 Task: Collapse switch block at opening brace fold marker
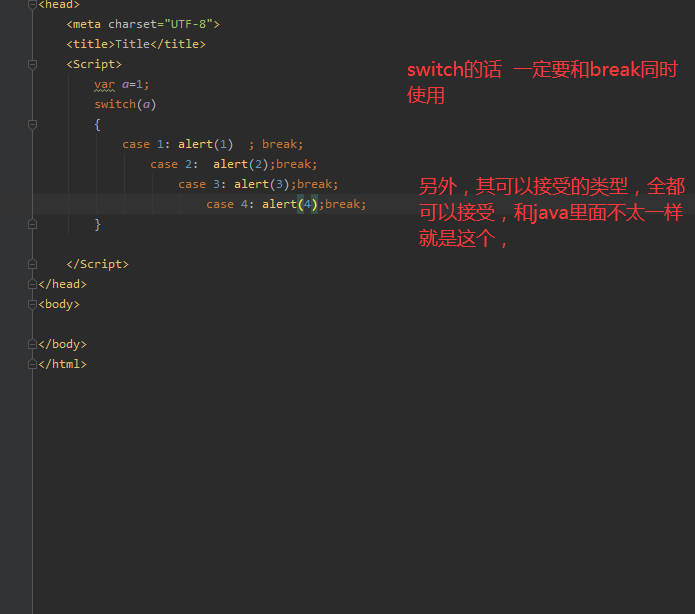point(32,125)
